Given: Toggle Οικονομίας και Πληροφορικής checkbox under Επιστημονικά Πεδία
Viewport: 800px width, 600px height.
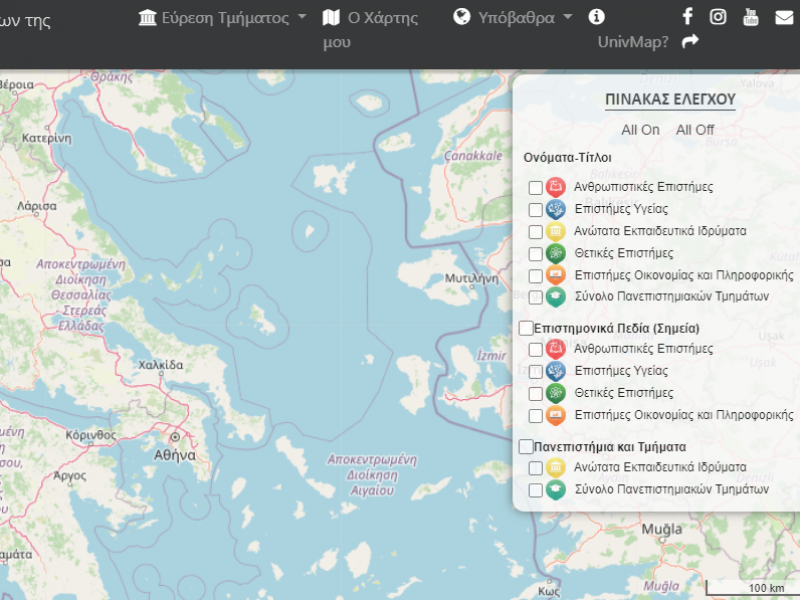Looking at the screenshot, I should click(x=535, y=416).
